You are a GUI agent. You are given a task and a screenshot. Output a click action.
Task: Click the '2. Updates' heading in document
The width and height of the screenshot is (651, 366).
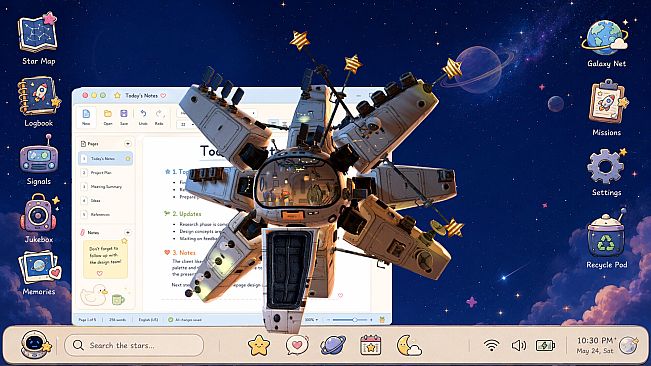coord(187,214)
